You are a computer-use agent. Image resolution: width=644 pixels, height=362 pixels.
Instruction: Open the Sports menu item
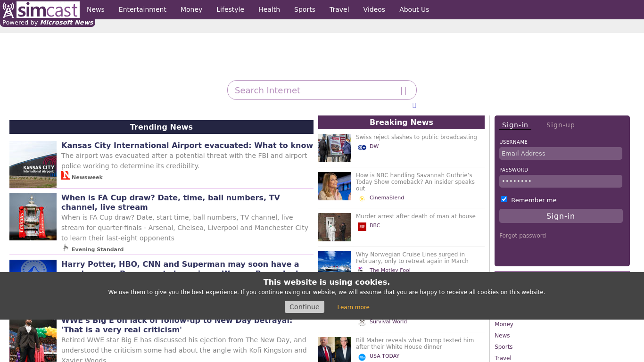pyautogui.click(x=305, y=9)
